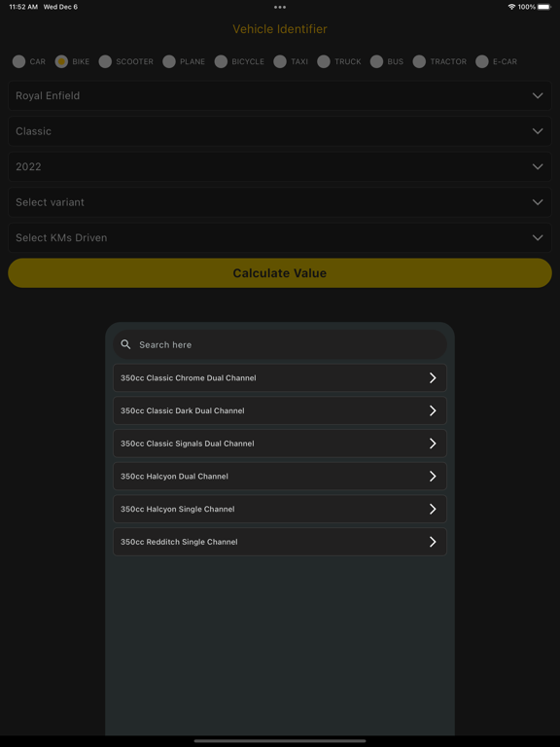Screen dimensions: 560x747
Task: Click arrow beside Classic Dark Dual Channel
Action: (433, 410)
